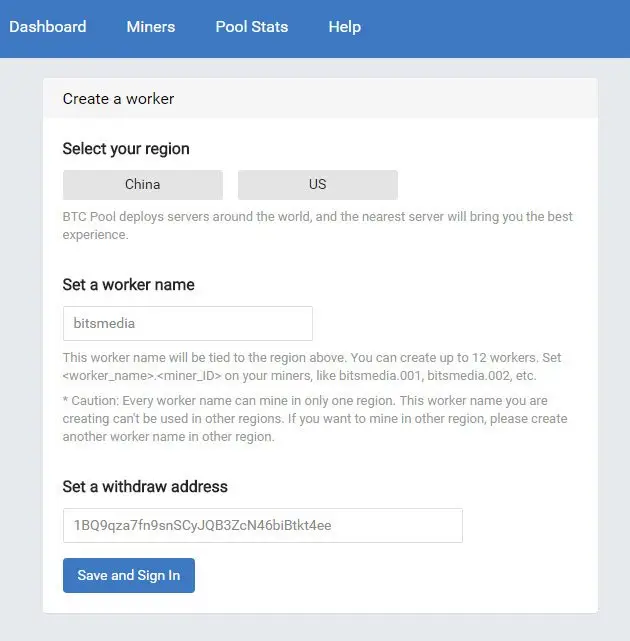This screenshot has width=630, height=641.
Task: Click into the withdraw address input
Action: tap(263, 525)
